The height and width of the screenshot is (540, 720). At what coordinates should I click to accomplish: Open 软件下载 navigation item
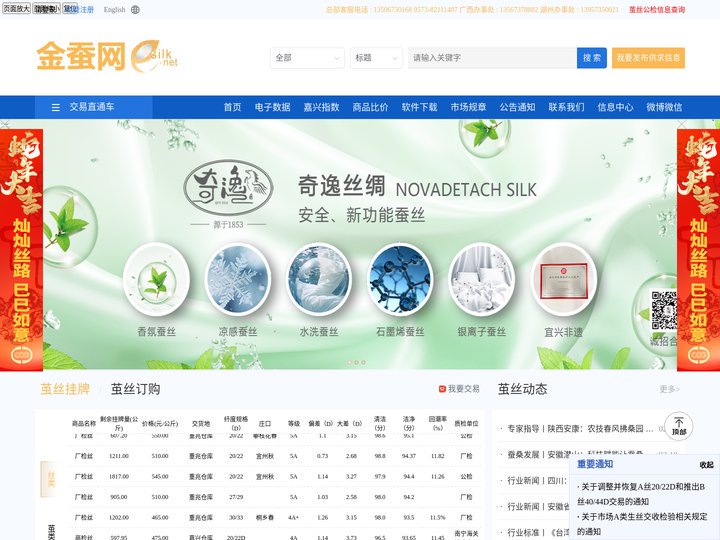(419, 107)
